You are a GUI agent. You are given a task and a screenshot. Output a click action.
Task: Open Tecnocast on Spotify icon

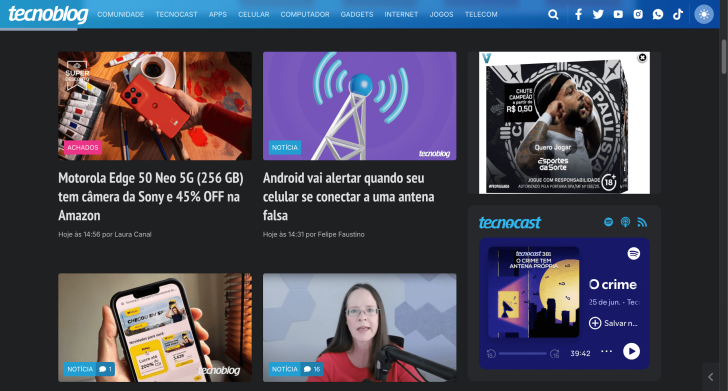tap(608, 222)
